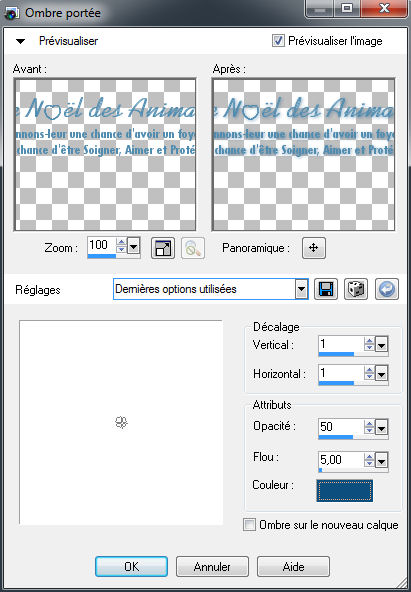Click the fit-to-window zoom icon
Image resolution: width=411 pixels, height=592 pixels.
pos(163,248)
